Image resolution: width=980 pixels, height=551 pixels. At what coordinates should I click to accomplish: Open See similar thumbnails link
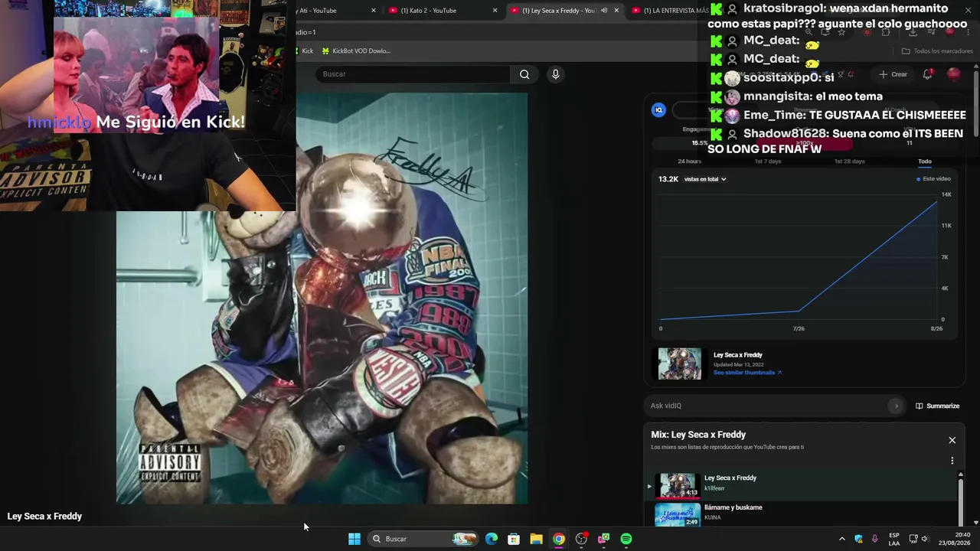click(747, 373)
